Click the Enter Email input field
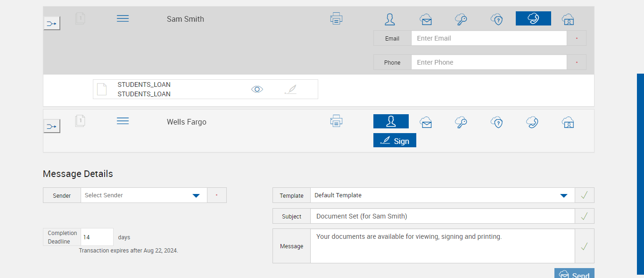Screen dimensions: 644x278 (488, 38)
